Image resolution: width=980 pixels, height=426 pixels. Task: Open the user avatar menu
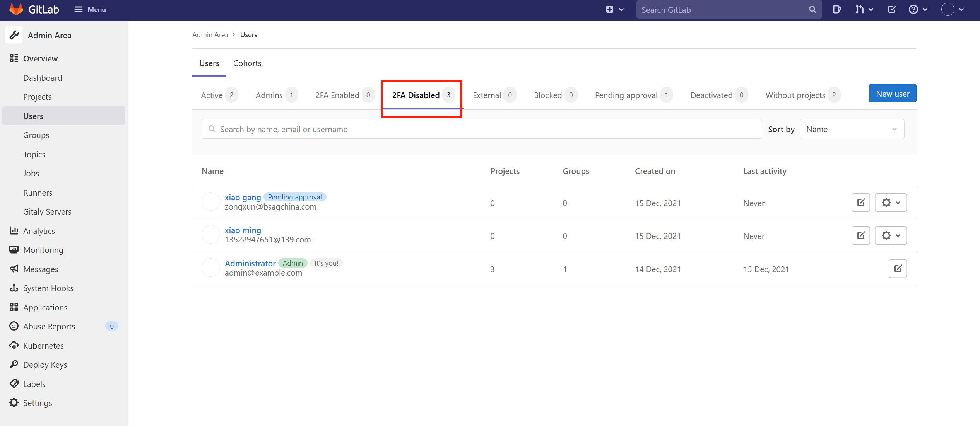tap(952, 10)
